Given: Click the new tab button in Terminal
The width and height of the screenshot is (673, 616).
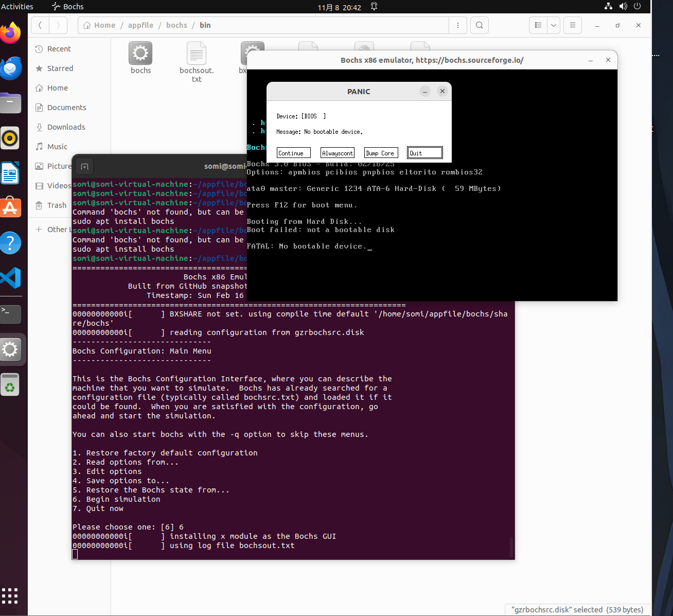Looking at the screenshot, I should point(85,166).
